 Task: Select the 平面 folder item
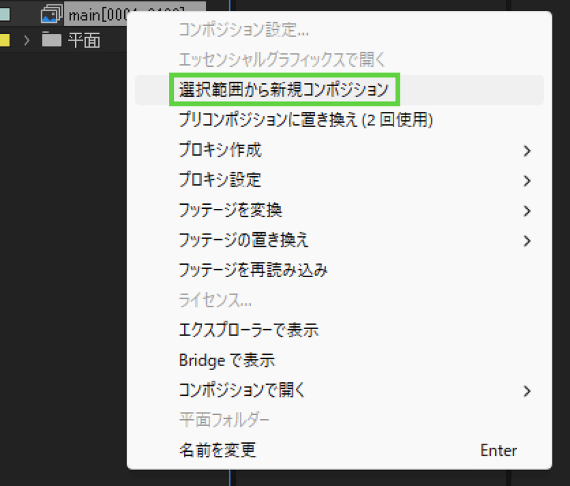[84, 40]
